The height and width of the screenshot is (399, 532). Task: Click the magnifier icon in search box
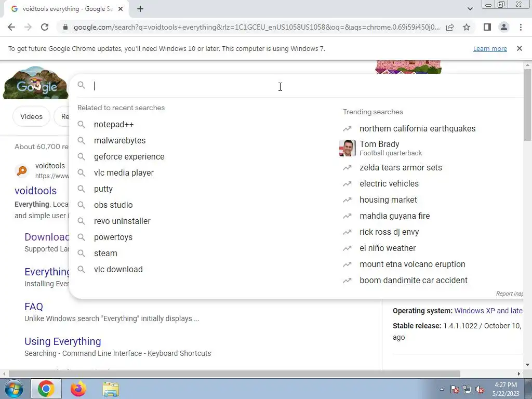[82, 85]
